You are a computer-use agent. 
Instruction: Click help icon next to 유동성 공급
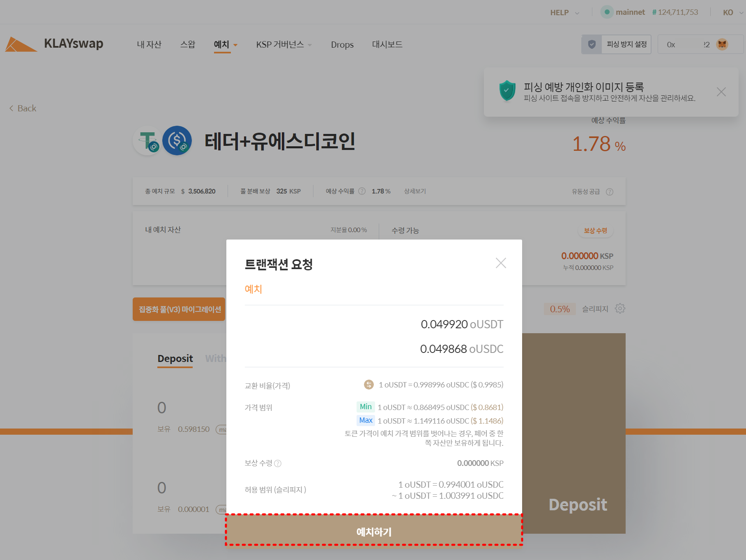click(610, 192)
